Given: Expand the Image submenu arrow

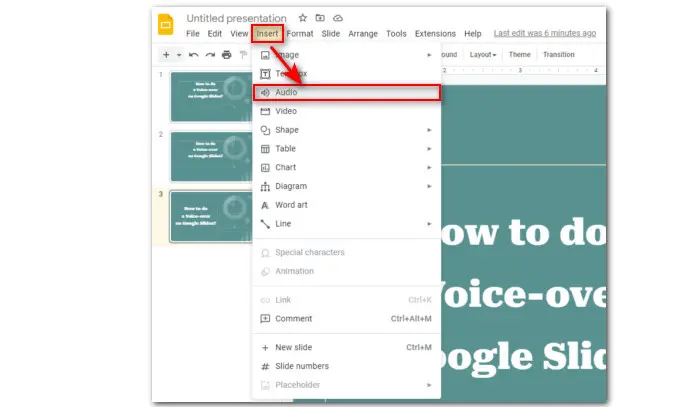Looking at the screenshot, I should pyautogui.click(x=429, y=55).
